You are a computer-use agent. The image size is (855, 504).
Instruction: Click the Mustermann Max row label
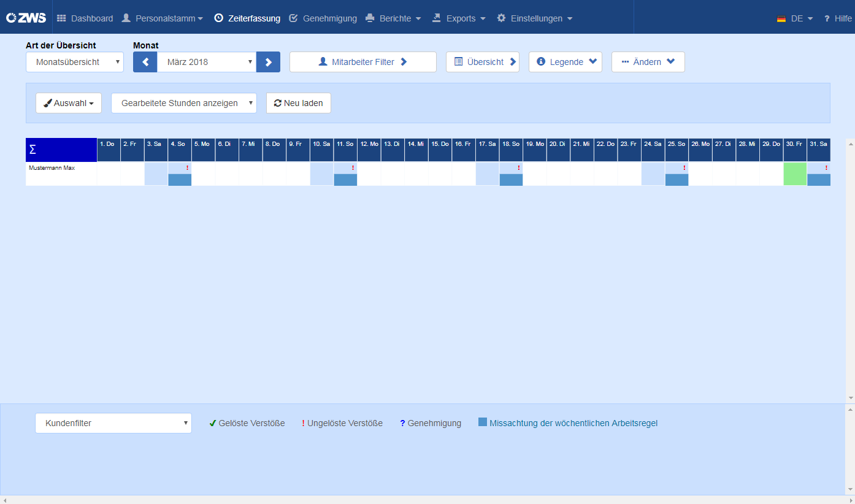[52, 167]
